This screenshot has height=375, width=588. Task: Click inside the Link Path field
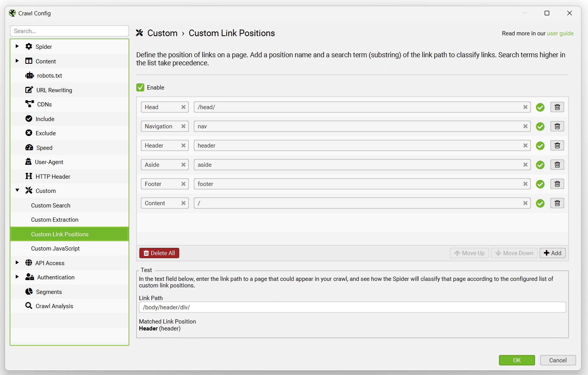pos(352,307)
